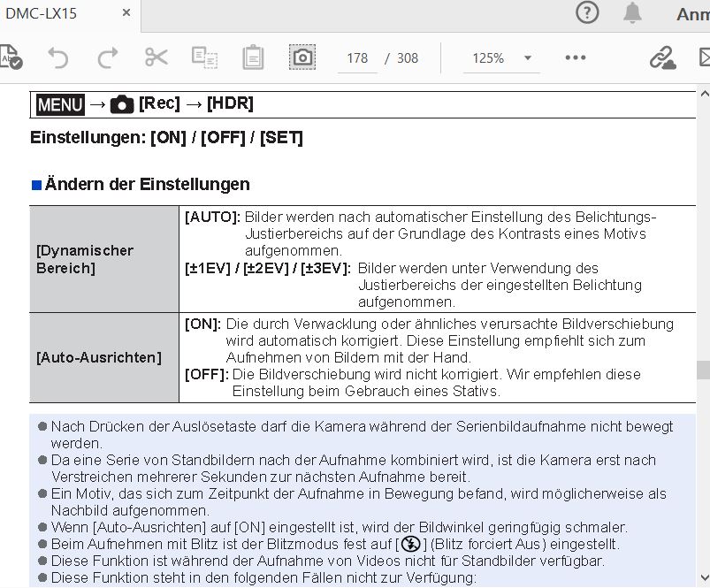
Task: Open the notifications bell
Action: [x=632, y=12]
